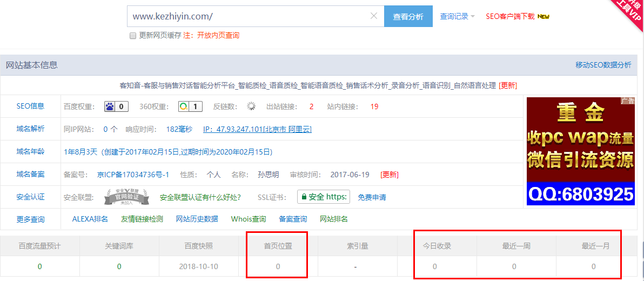
Task: Click the internal links count 19
Action: [374, 107]
